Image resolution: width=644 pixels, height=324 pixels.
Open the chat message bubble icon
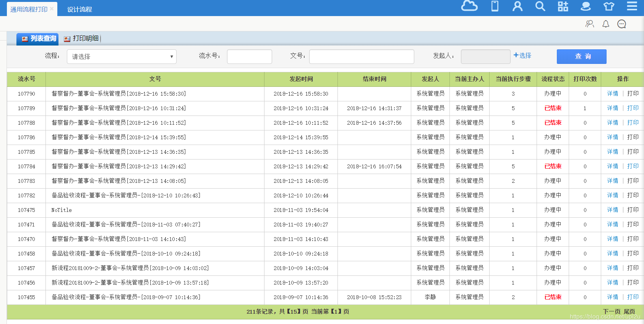coord(622,24)
